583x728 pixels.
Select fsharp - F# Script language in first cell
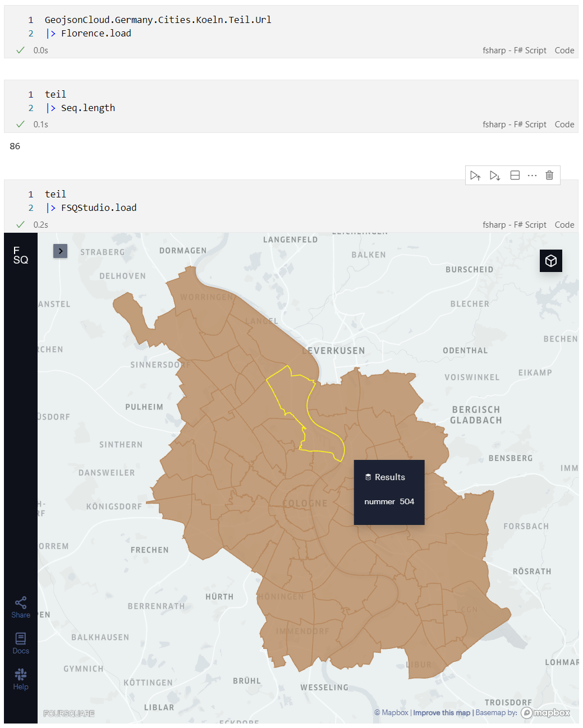(x=515, y=50)
